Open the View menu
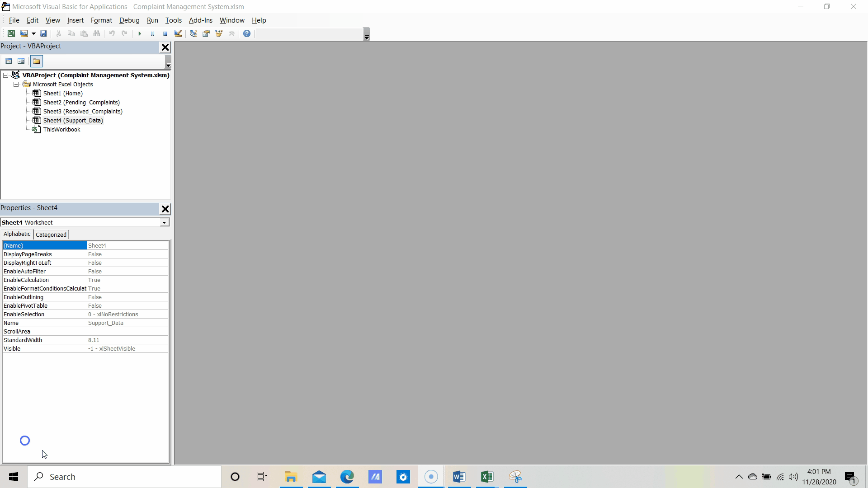Image resolution: width=868 pixels, height=488 pixels. pyautogui.click(x=52, y=20)
